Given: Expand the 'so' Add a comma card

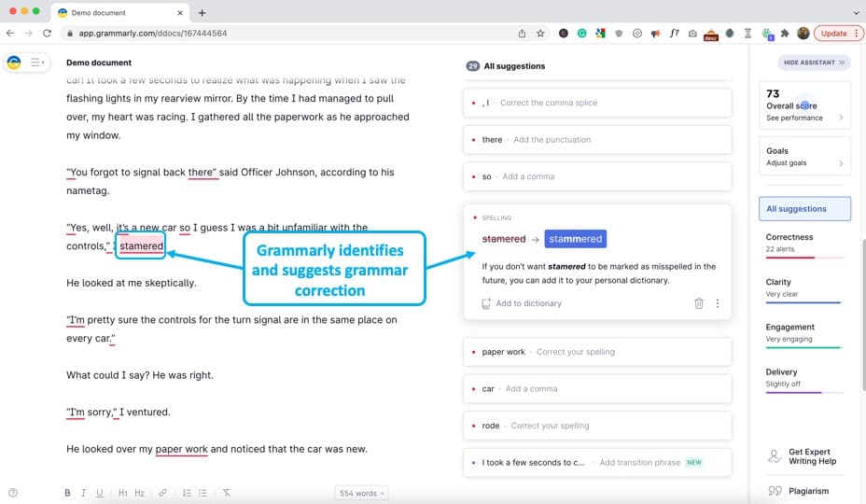Looking at the screenshot, I should pos(597,176).
